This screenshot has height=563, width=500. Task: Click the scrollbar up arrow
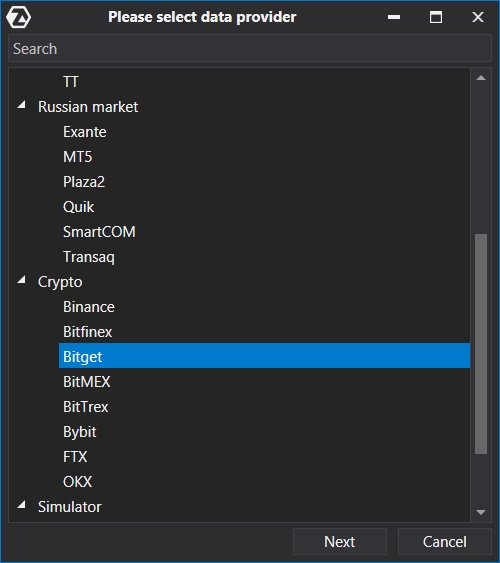click(x=481, y=78)
